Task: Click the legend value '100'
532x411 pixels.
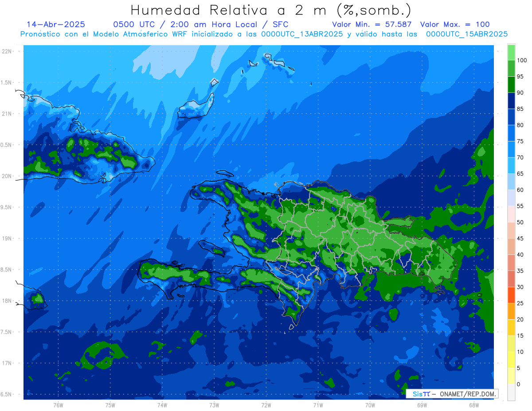Action: coord(521,60)
